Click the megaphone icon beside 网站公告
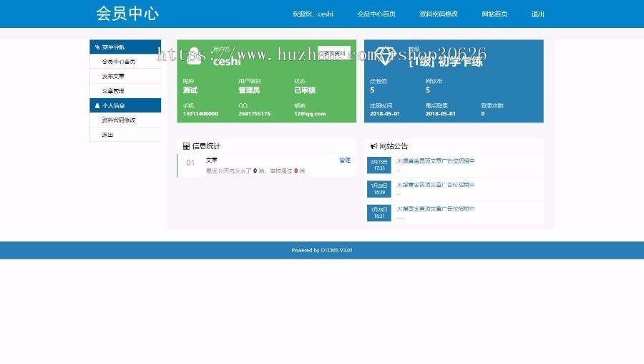 point(374,146)
